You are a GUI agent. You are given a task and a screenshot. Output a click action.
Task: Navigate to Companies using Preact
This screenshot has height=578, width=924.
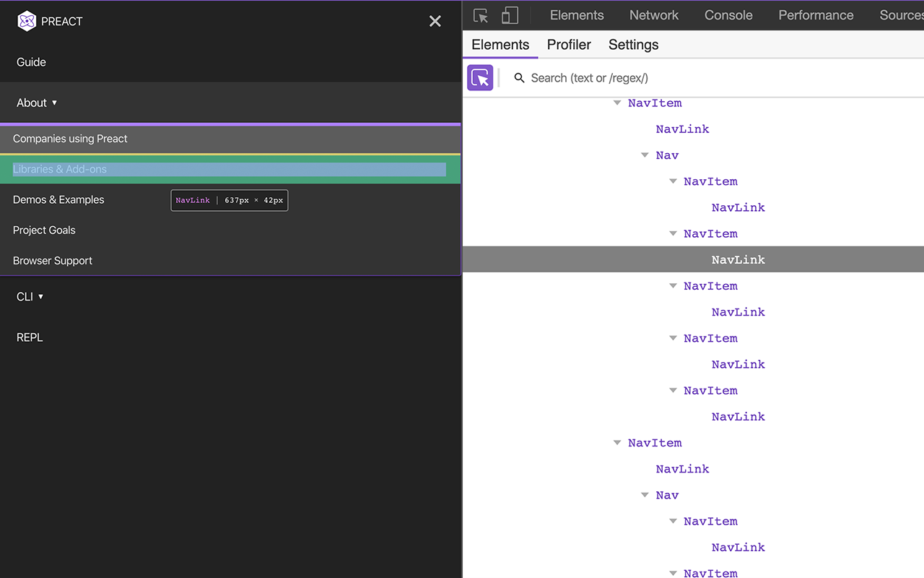click(69, 138)
